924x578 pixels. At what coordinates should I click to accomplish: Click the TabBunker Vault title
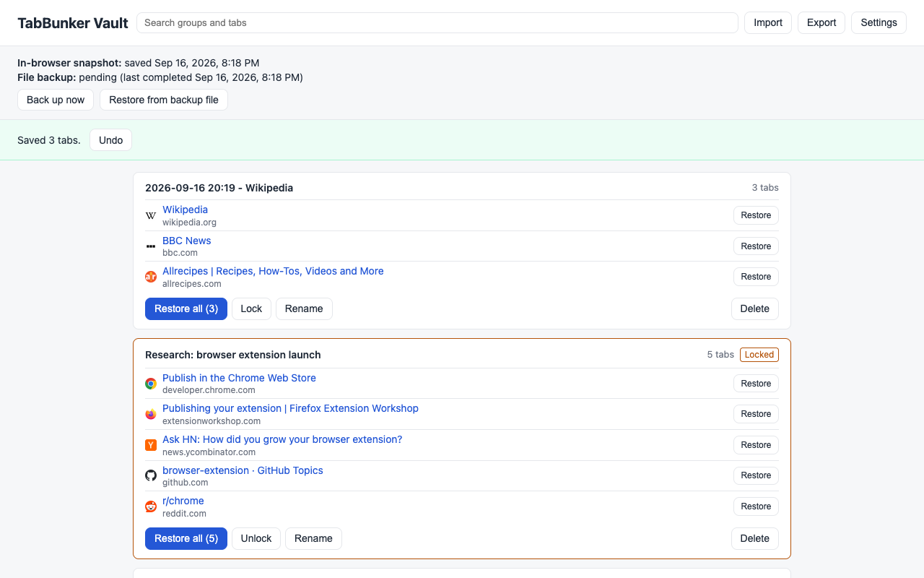[x=73, y=23]
